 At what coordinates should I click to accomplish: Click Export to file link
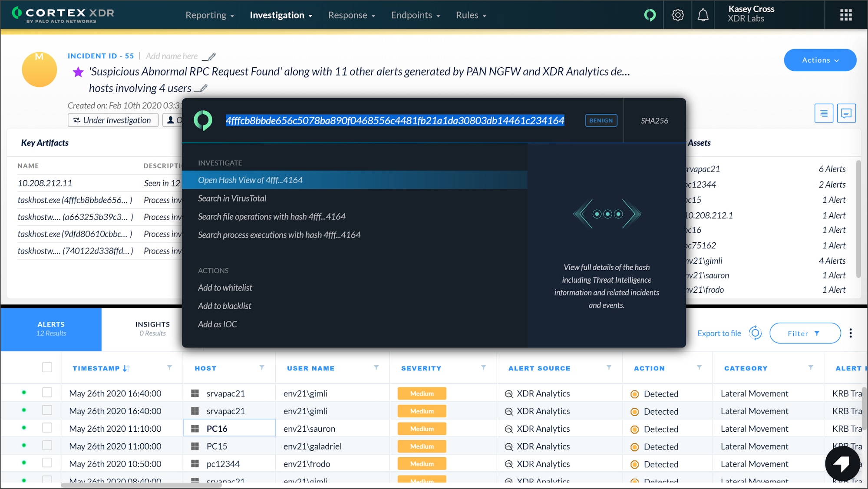pos(719,333)
